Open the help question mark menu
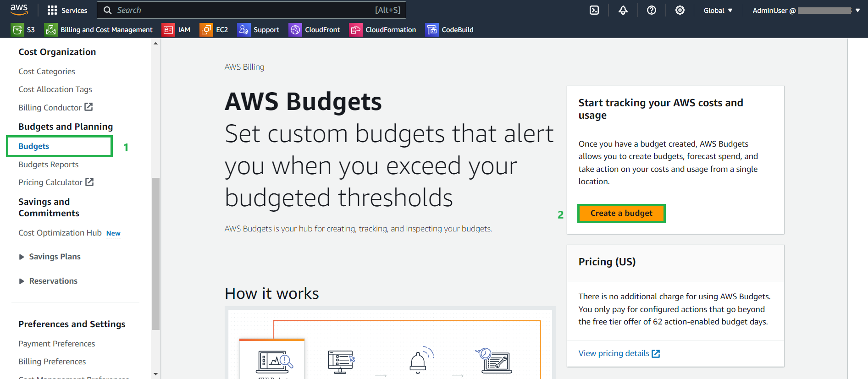This screenshot has width=868, height=379. point(651,10)
